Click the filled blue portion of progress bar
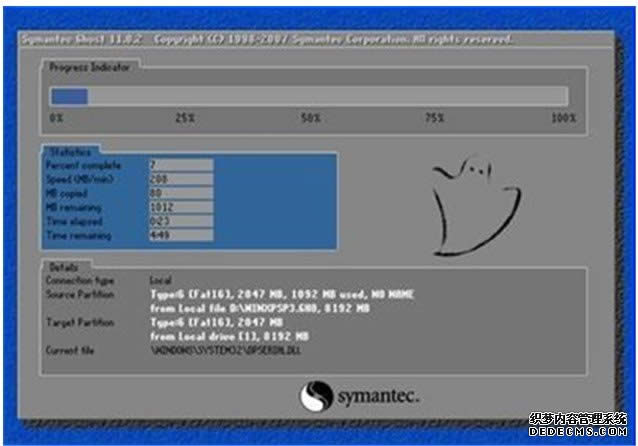This screenshot has width=638, height=446. 69,96
